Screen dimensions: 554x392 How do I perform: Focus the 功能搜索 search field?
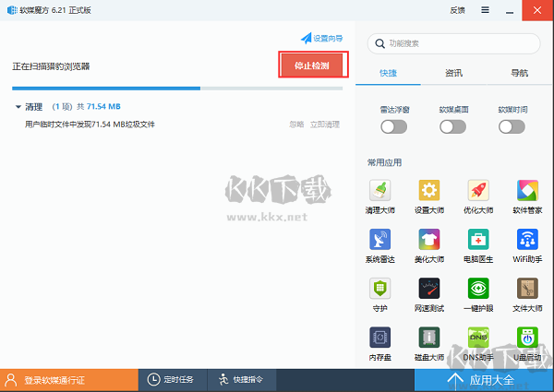coord(453,43)
